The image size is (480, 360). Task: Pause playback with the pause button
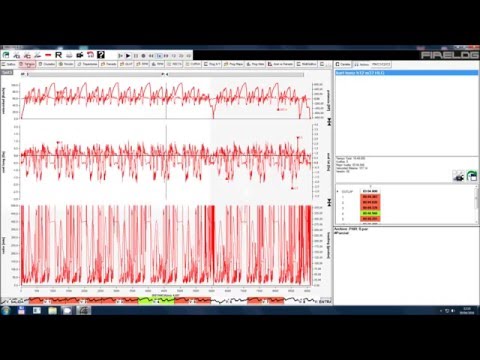(x=136, y=56)
